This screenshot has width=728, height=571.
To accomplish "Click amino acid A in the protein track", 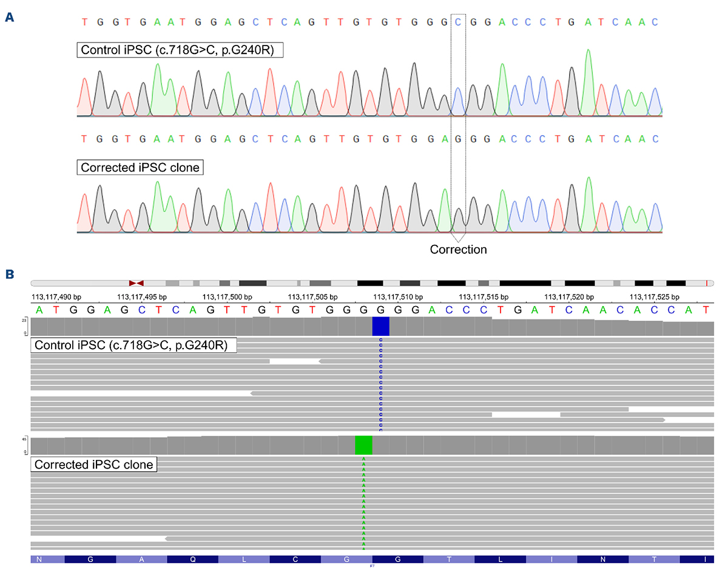I will 141,559.
